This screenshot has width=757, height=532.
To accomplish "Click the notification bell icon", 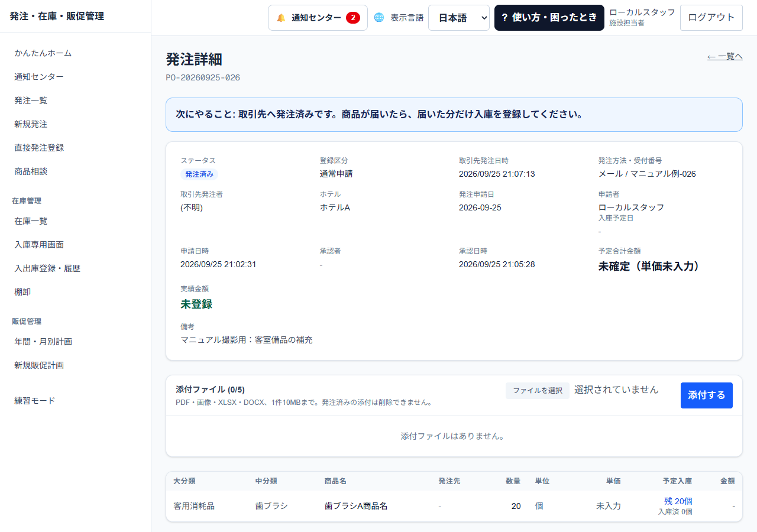I will tap(281, 18).
